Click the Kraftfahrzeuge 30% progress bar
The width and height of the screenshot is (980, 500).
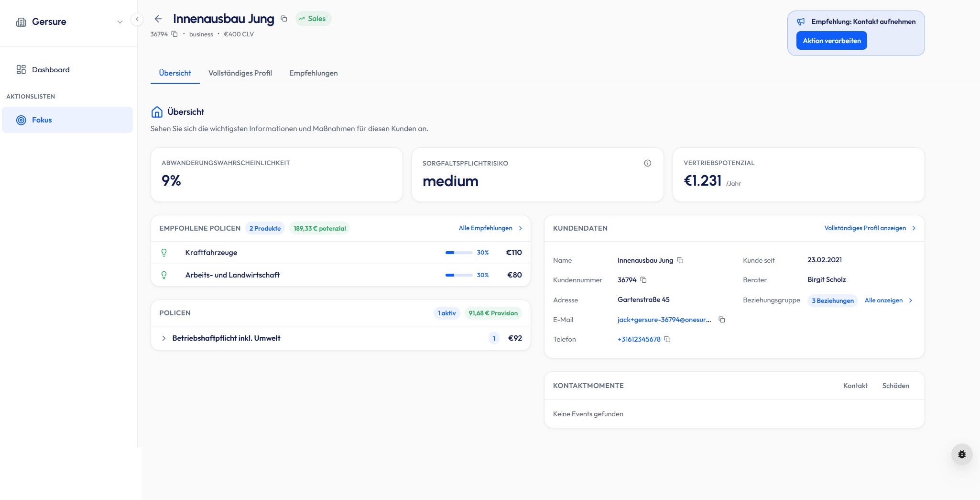458,253
